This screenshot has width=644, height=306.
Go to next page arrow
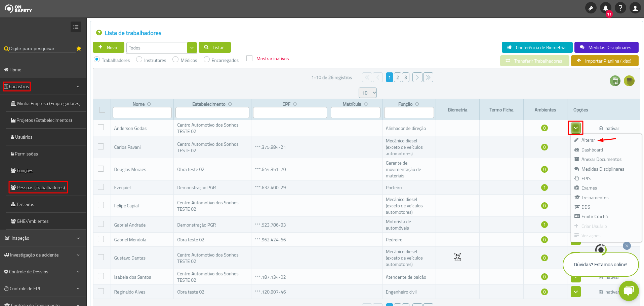click(x=417, y=77)
